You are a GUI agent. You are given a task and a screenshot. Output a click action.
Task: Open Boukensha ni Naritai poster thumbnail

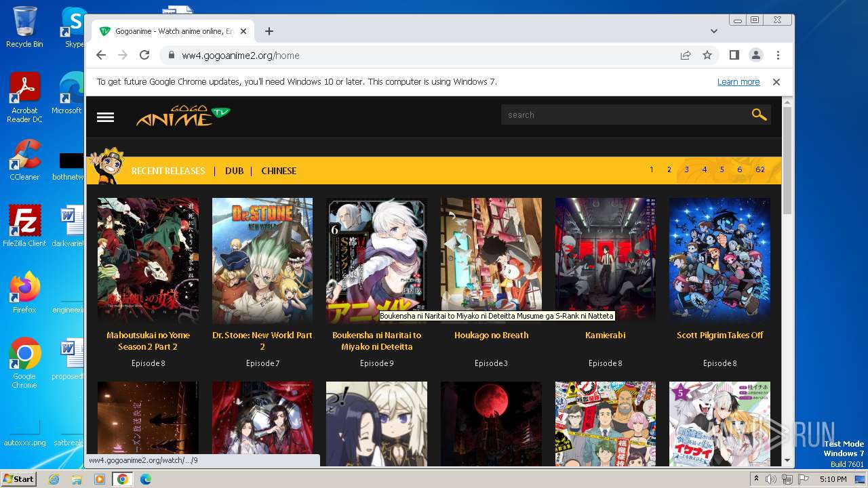point(376,261)
